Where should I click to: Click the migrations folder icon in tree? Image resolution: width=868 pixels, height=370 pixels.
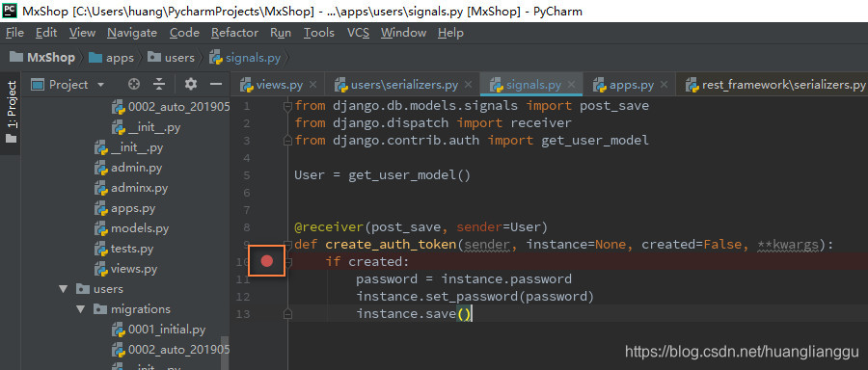pos(99,309)
